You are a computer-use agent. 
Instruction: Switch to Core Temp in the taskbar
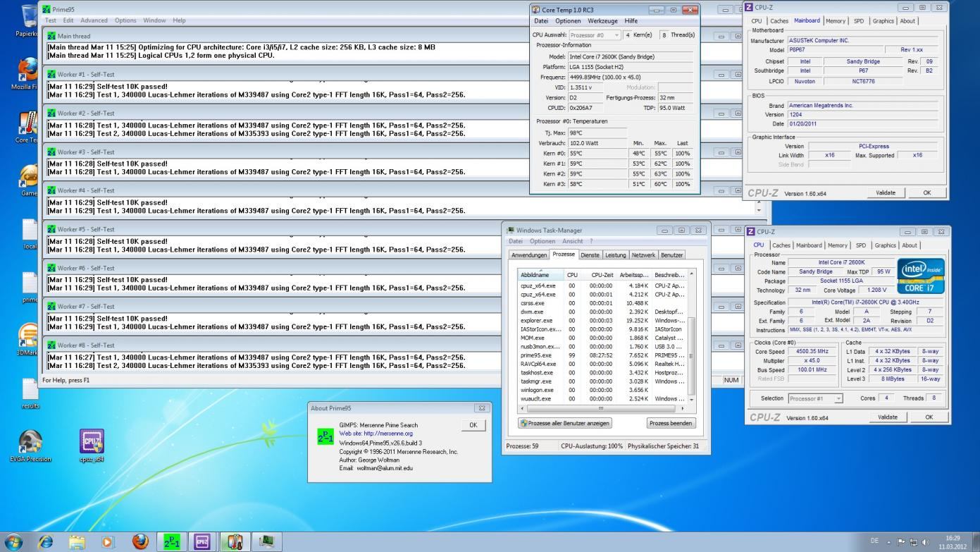(235, 541)
